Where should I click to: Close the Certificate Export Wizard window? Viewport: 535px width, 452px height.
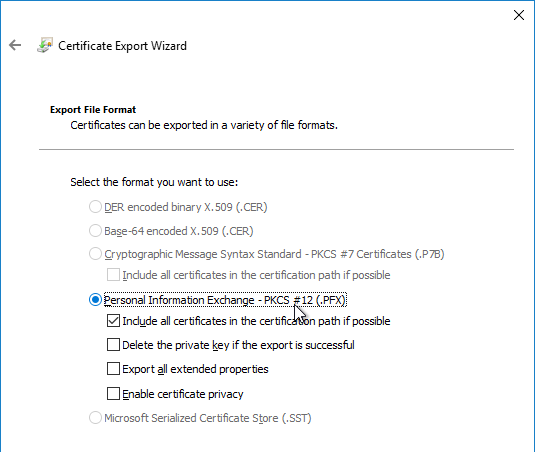[519, 15]
